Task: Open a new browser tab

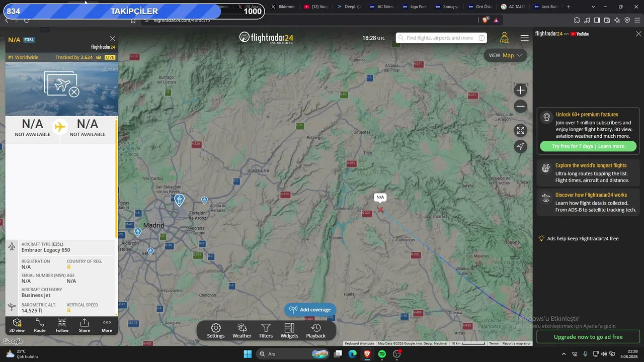Action: coord(569,7)
